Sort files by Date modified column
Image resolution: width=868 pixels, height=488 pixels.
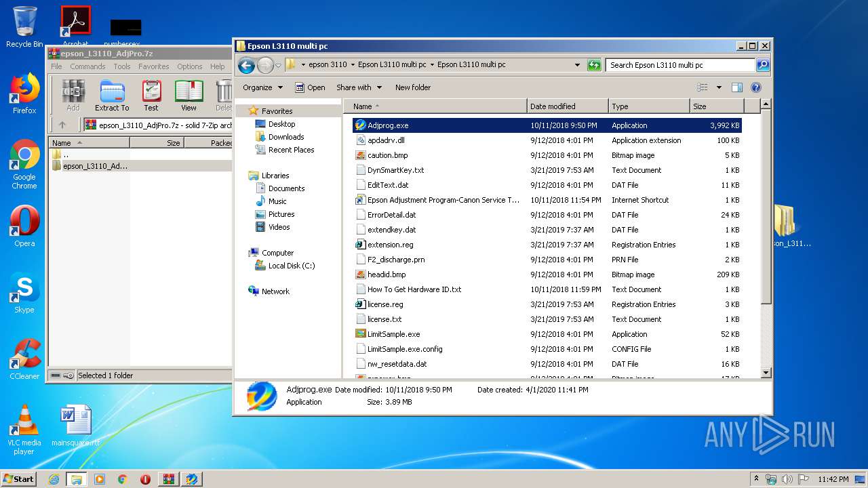click(x=568, y=106)
